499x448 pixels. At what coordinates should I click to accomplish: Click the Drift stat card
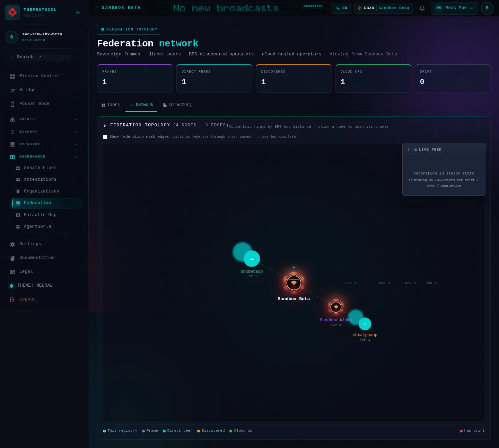[453, 79]
